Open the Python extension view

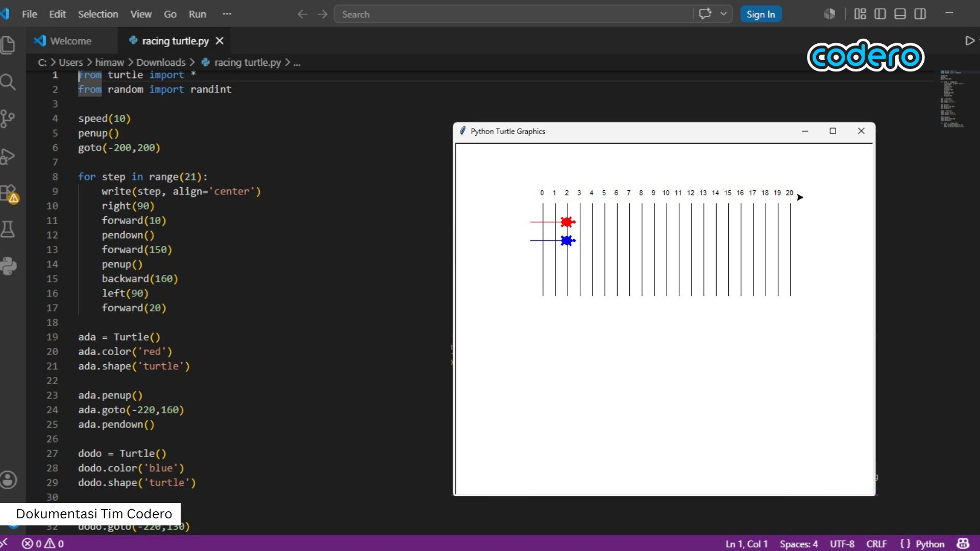click(x=8, y=266)
